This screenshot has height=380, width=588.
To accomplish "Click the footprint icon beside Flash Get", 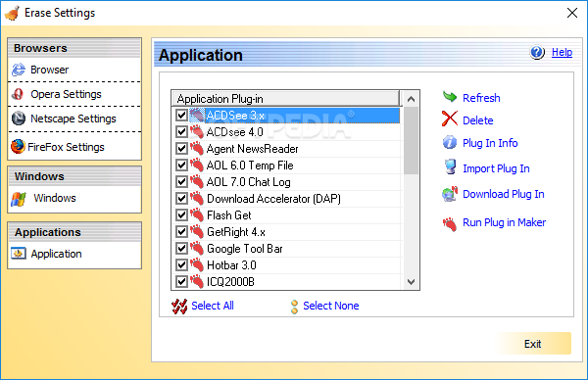I will pyautogui.click(x=197, y=215).
